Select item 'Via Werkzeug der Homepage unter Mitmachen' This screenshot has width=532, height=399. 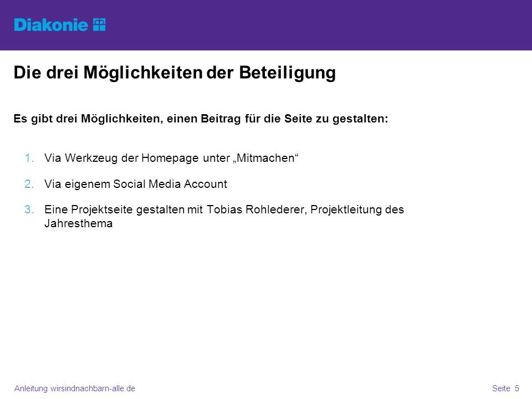tap(171, 158)
